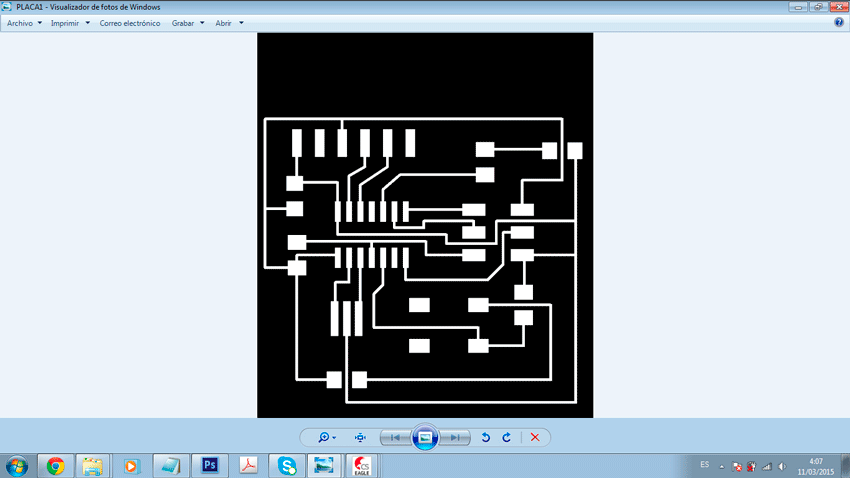Rotate the image counterclockwise
The image size is (850, 478).
point(486,437)
